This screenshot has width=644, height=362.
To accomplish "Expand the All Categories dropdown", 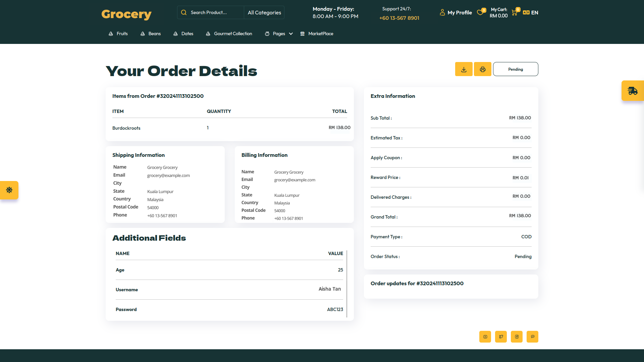I will coord(264,12).
